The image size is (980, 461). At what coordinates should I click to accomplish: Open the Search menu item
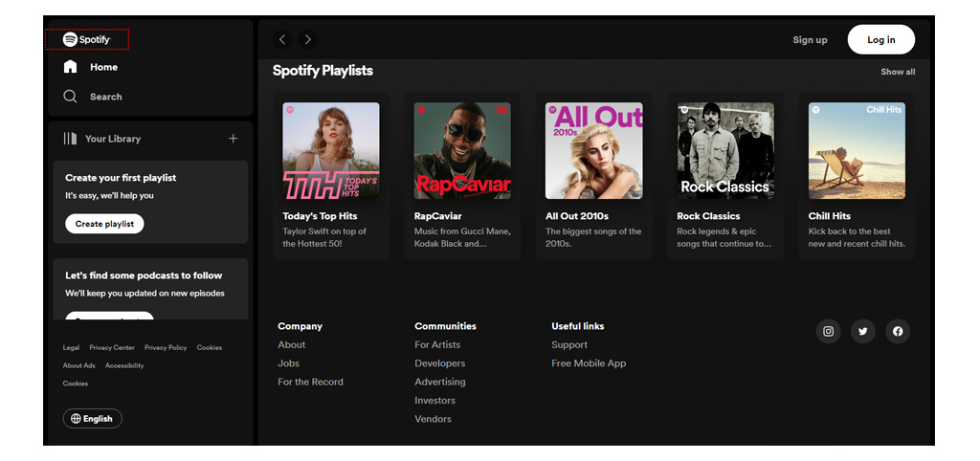pos(105,97)
